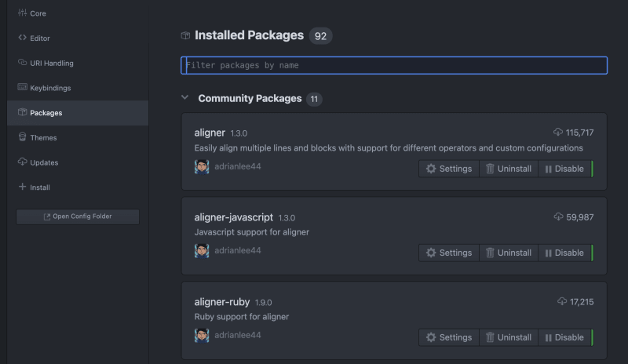Open the aligner-ruby package title
This screenshot has width=628, height=364.
pyautogui.click(x=222, y=301)
